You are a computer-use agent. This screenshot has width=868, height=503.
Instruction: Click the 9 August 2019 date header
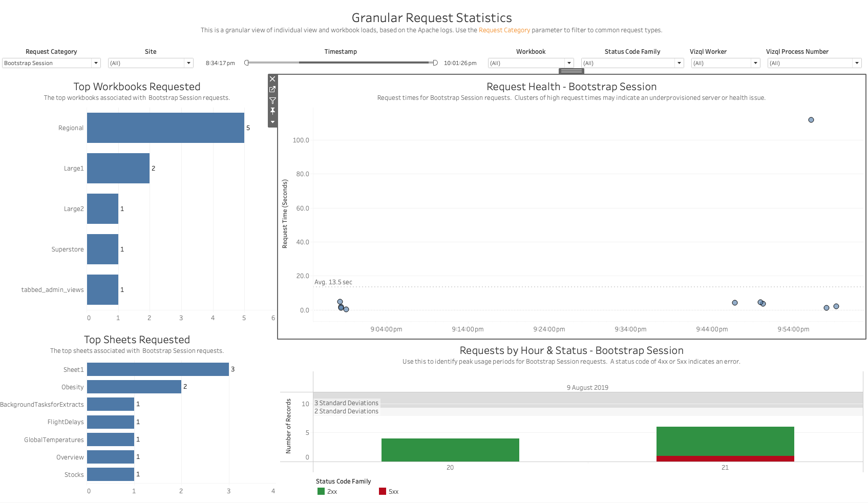tap(587, 388)
